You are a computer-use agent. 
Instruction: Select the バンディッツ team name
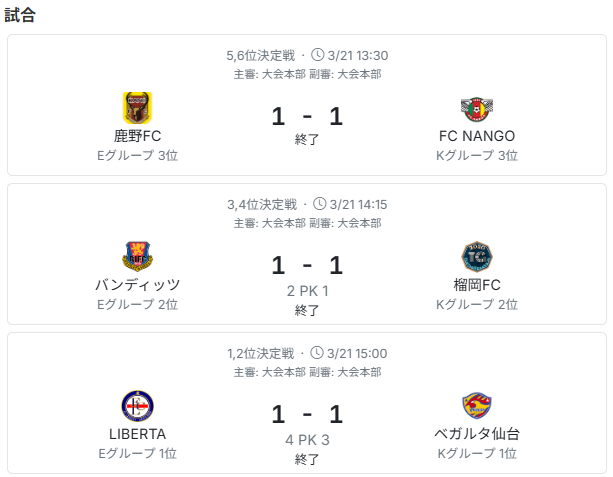pyautogui.click(x=137, y=285)
